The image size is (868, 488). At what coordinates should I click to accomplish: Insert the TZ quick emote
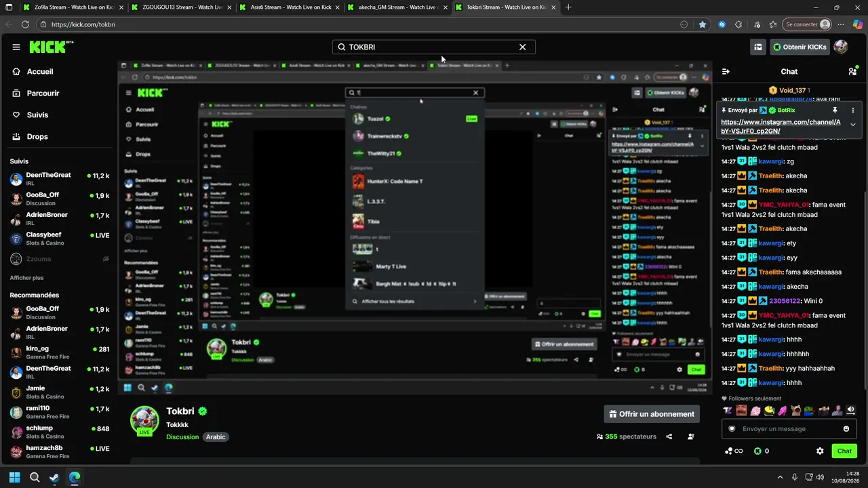728,411
